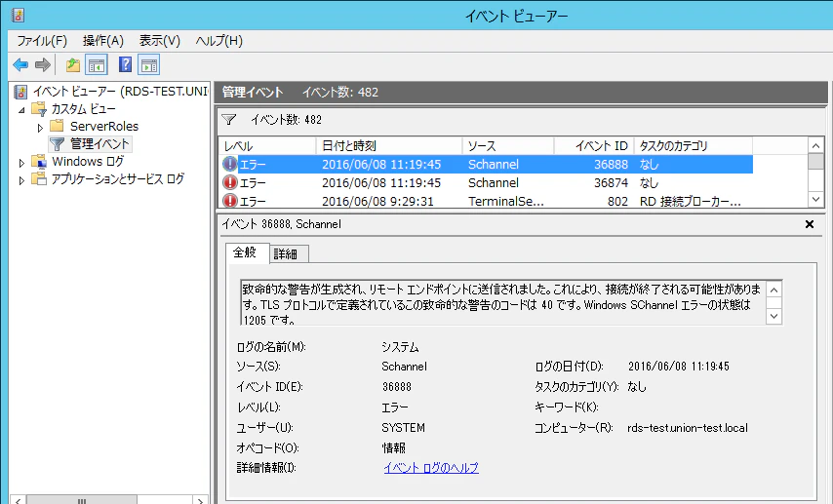Image resolution: width=833 pixels, height=504 pixels.
Task: Sort by the レベル column header
Action: [267, 145]
